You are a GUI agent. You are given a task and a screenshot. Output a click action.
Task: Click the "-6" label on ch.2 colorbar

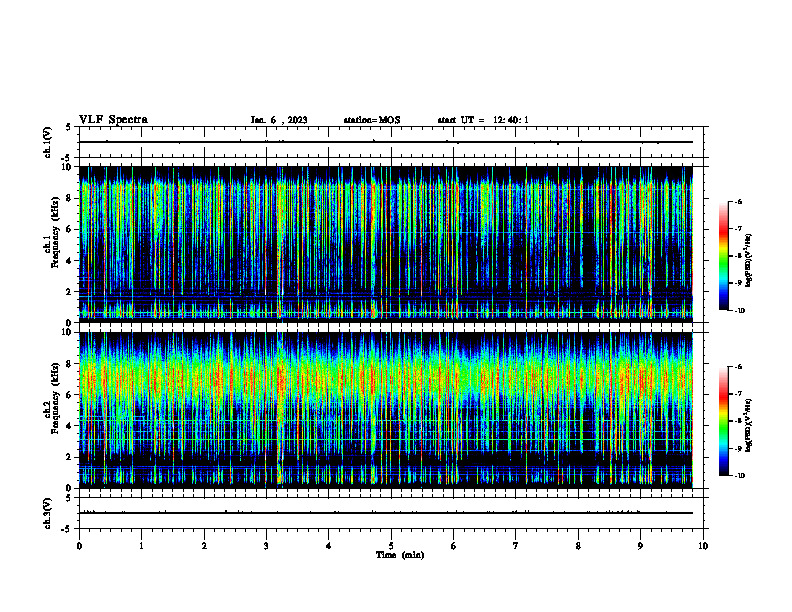(738, 367)
